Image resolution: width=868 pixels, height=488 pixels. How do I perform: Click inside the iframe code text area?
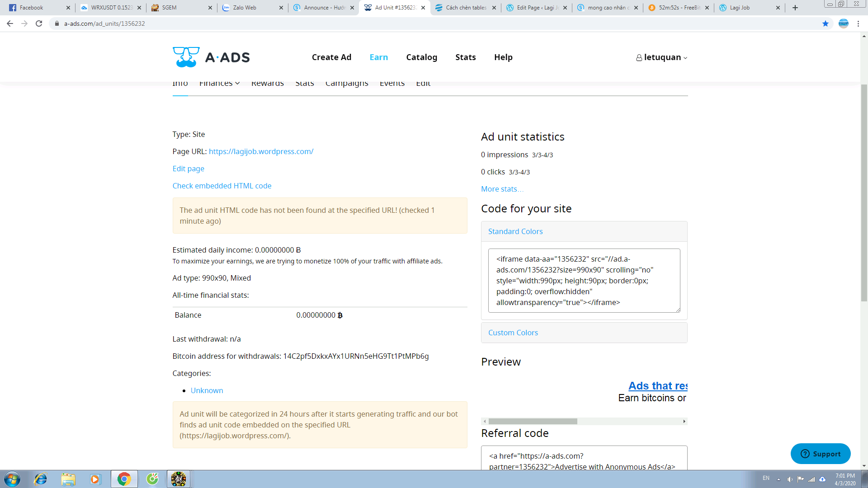pyautogui.click(x=583, y=281)
